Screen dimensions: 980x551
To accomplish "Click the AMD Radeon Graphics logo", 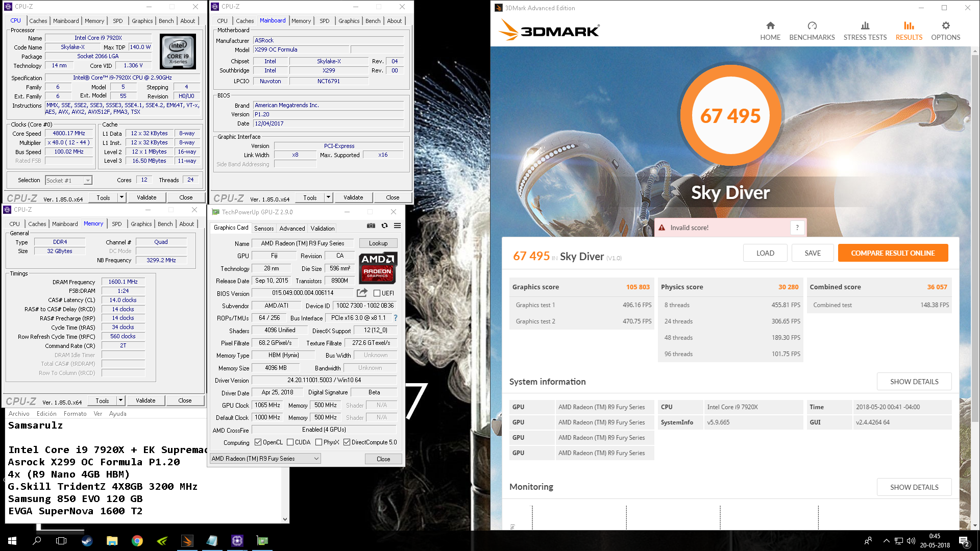I will (378, 267).
